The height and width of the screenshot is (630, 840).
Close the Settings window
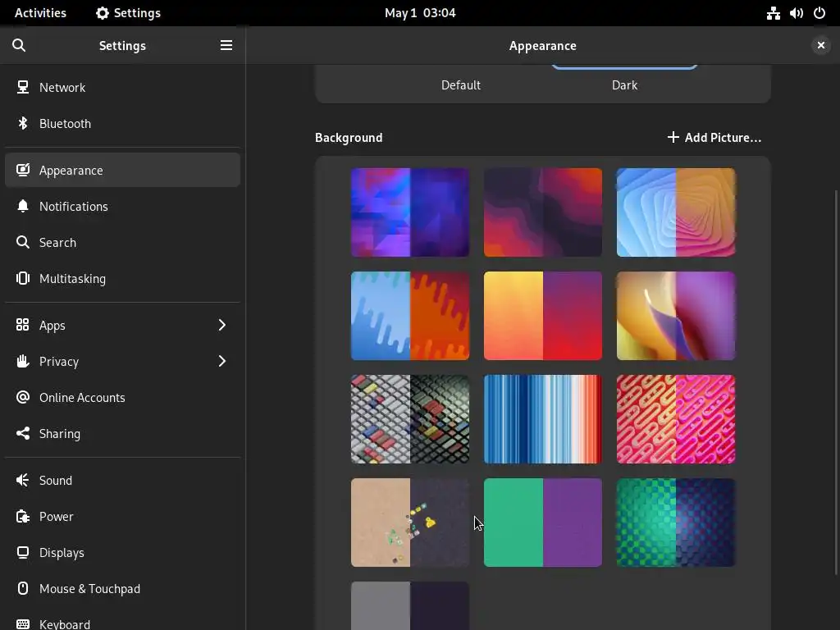pos(820,46)
